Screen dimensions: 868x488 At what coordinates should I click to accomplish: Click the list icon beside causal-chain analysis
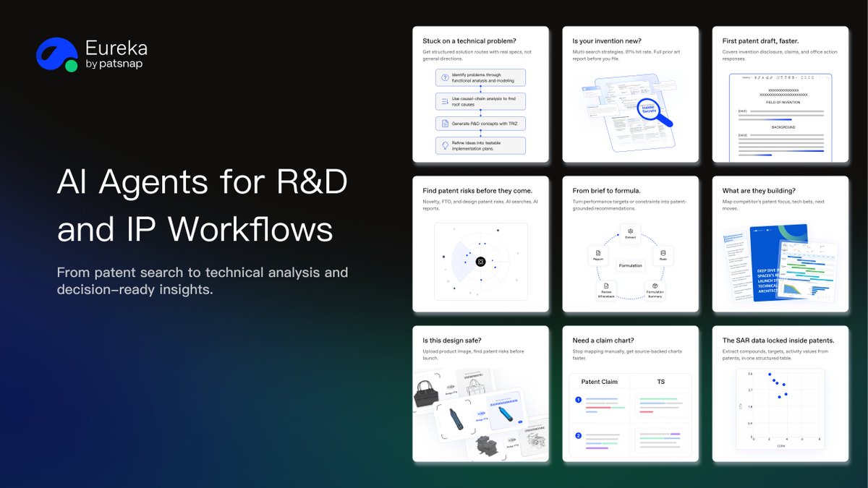(445, 100)
